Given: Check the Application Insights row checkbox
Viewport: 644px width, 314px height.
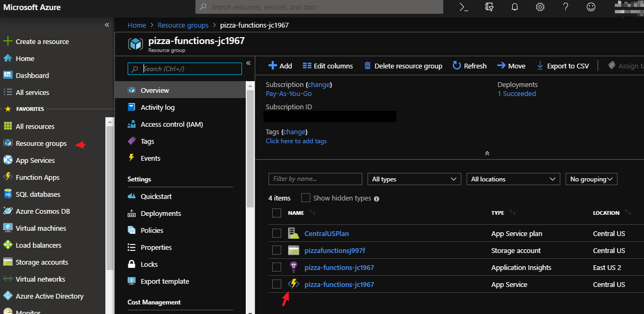Looking at the screenshot, I should coord(276,267).
